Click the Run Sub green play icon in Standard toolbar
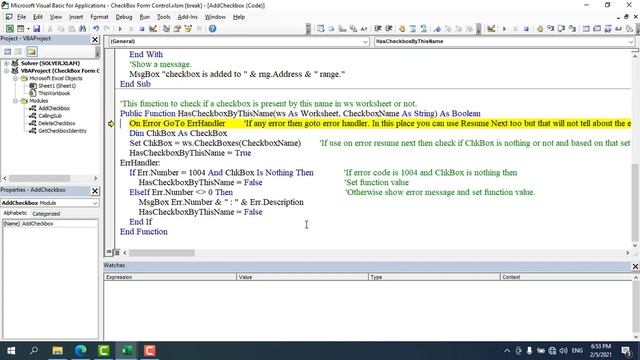This screenshot has height=360, width=640. [x=120, y=29]
